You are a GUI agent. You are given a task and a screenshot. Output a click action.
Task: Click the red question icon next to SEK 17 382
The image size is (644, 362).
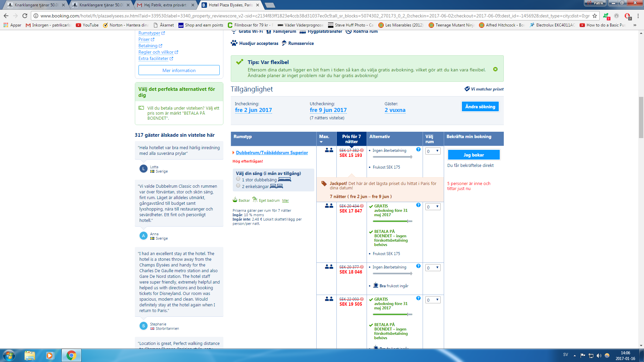pos(362,150)
